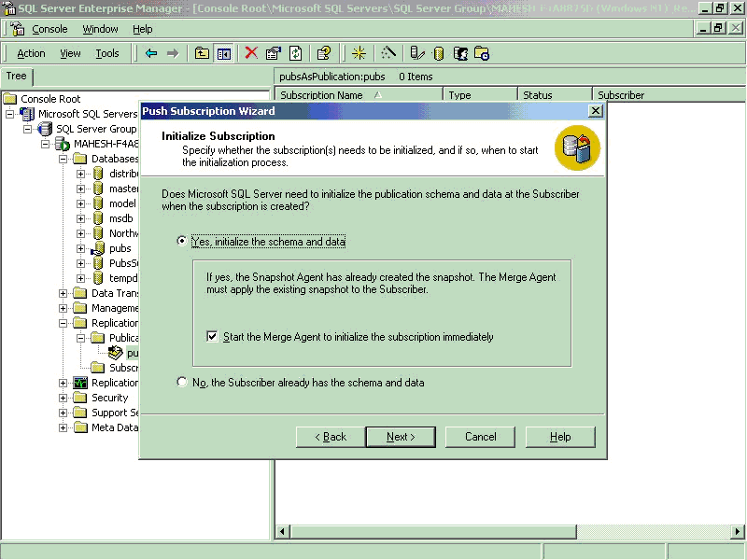Click the Back arrow toolbar icon

pos(151,53)
